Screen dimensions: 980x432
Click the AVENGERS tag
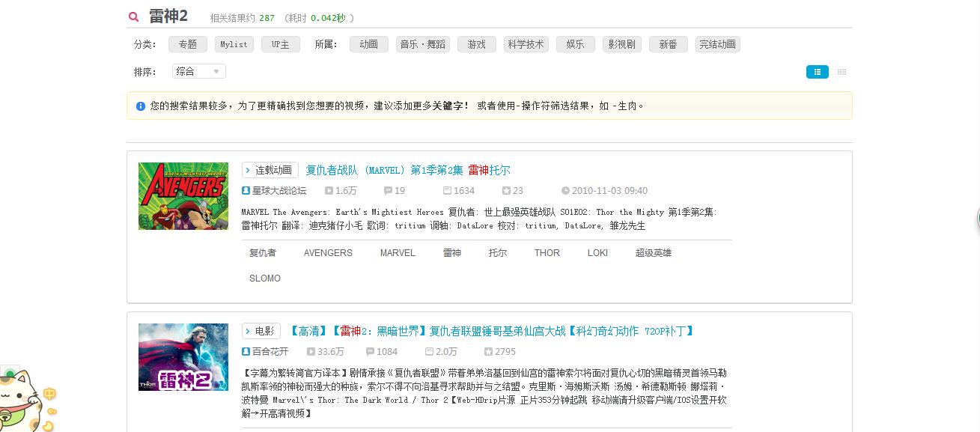point(328,253)
